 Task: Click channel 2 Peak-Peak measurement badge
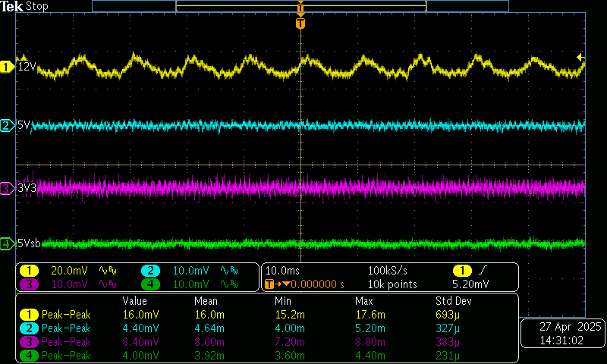click(29, 328)
